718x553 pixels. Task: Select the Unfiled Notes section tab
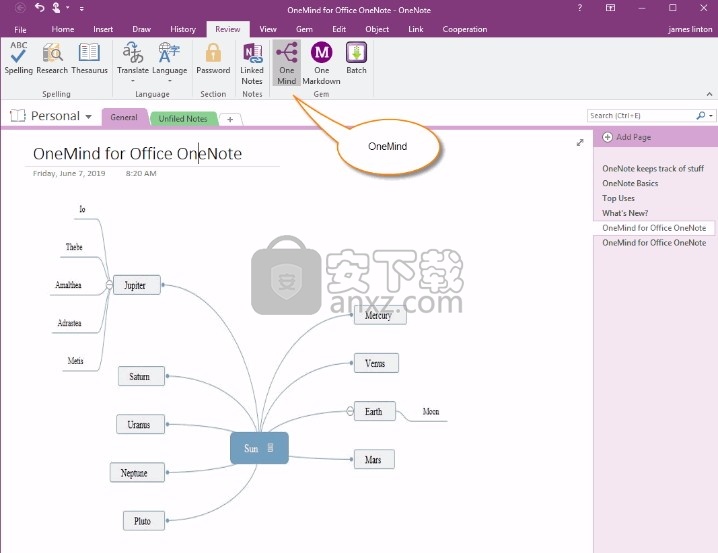[183, 119]
